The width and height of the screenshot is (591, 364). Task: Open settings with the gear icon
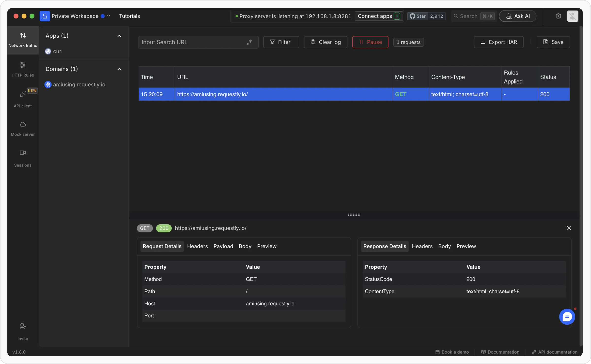(x=558, y=16)
